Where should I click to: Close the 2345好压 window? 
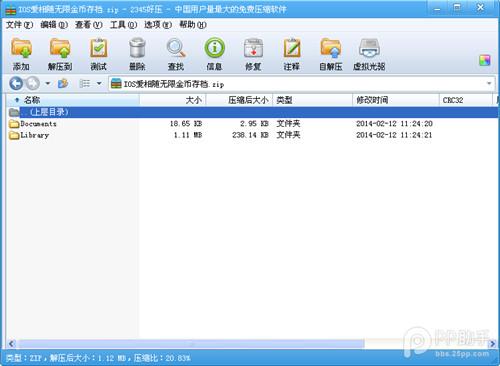[x=480, y=8]
